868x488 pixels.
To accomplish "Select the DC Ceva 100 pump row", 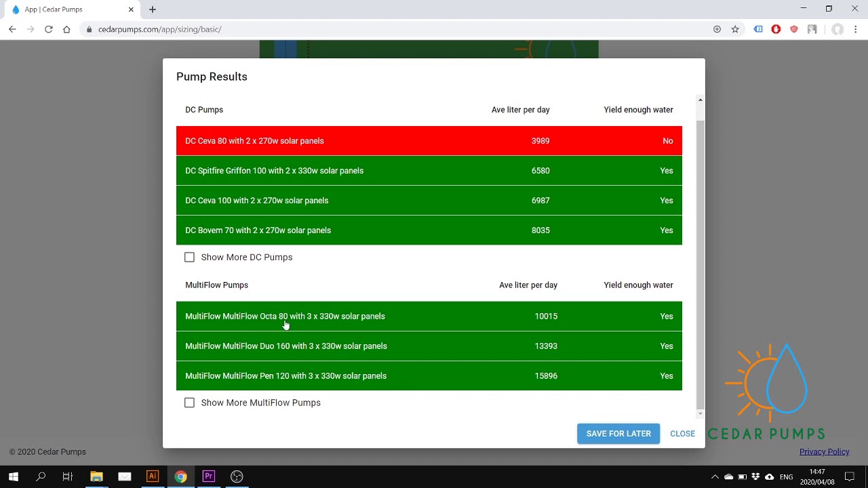I will pos(429,201).
